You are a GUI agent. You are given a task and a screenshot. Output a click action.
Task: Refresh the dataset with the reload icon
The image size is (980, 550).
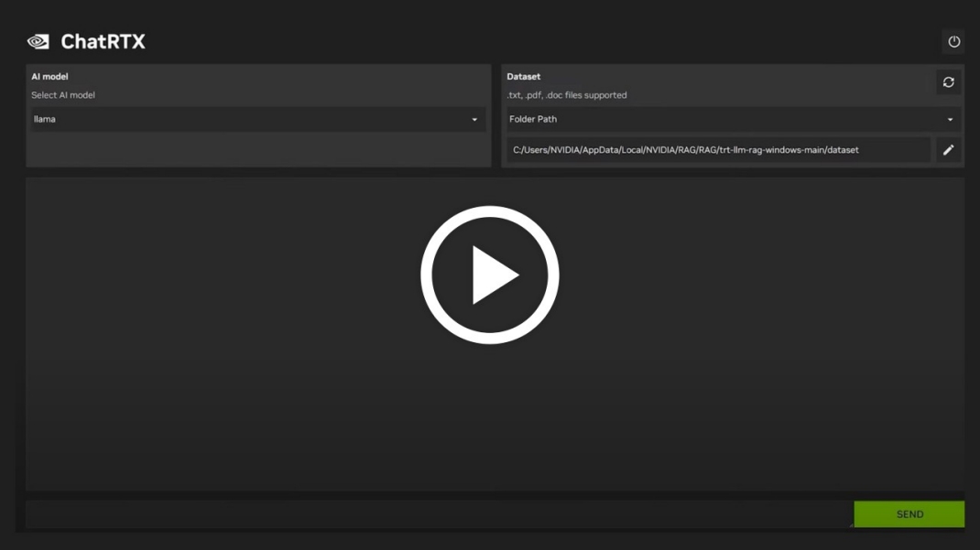[948, 82]
